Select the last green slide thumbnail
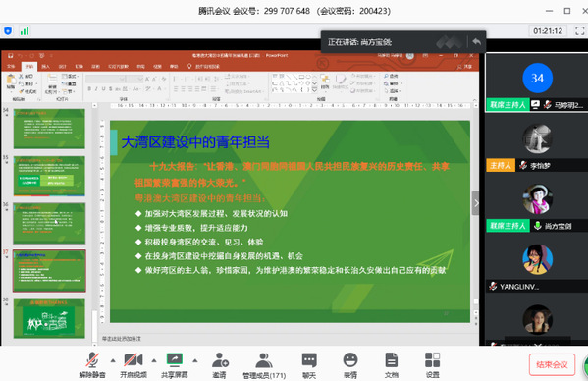Screen dimensions: 588x381 (x=49, y=318)
